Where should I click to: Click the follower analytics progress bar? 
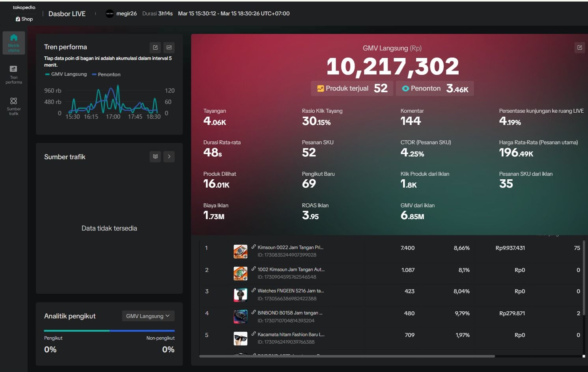coord(109,331)
